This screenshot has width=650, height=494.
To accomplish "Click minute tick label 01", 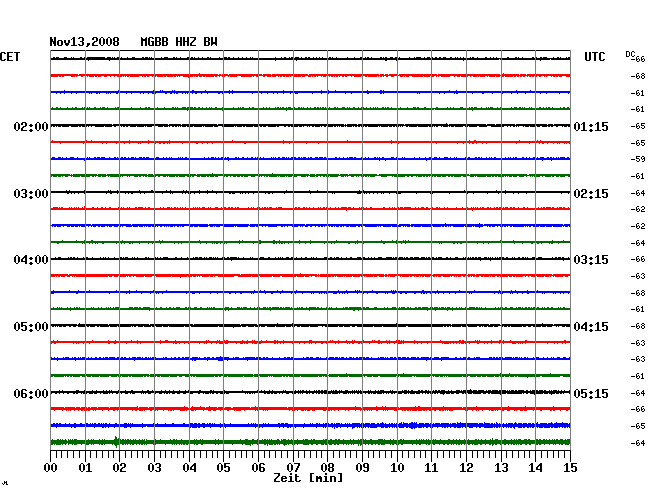I will point(85,467).
